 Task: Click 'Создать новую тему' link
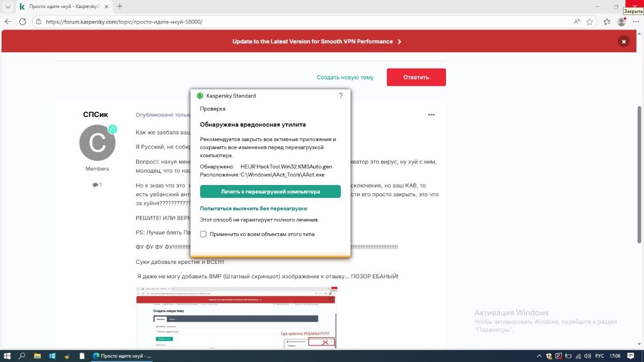(x=345, y=77)
